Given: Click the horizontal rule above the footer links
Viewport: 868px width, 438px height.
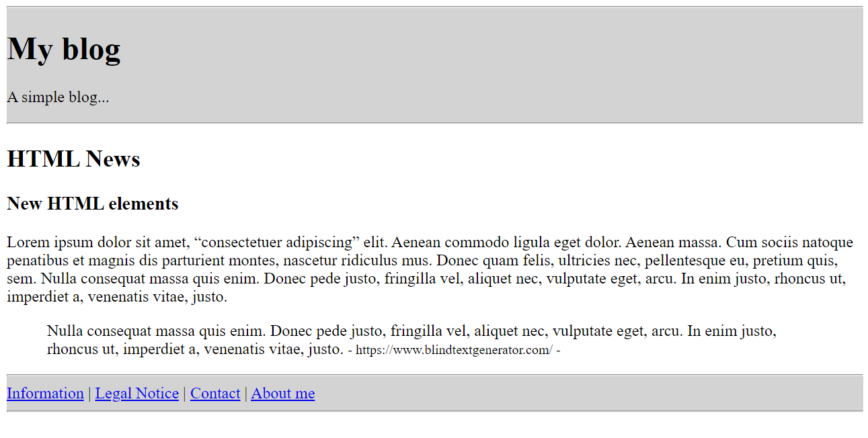Looking at the screenshot, I should pos(434,375).
